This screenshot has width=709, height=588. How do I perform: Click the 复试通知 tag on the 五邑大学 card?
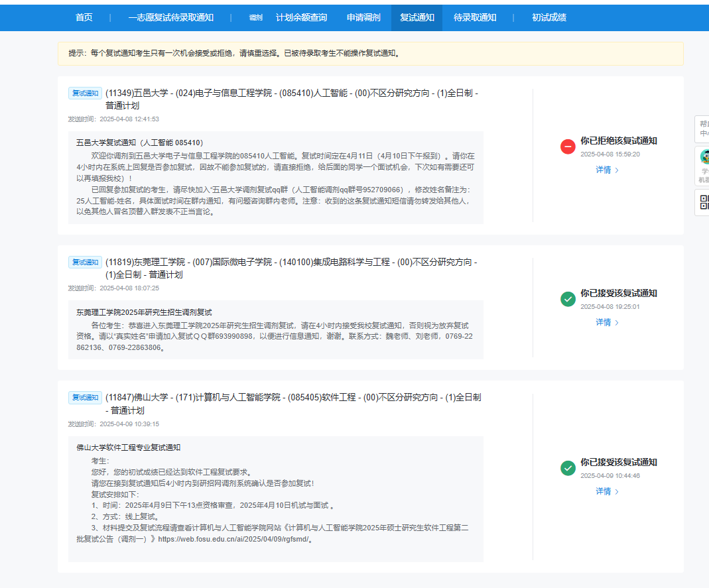tap(85, 93)
